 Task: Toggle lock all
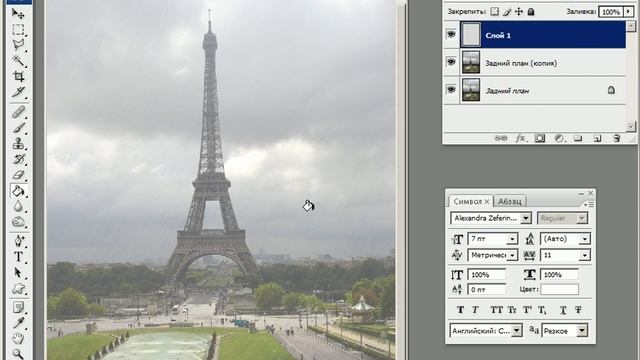pyautogui.click(x=531, y=11)
